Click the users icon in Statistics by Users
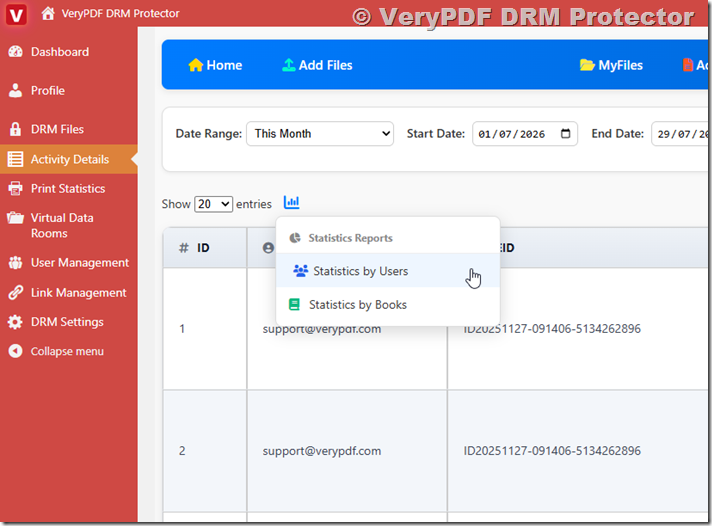This screenshot has height=526, width=712. [x=300, y=271]
